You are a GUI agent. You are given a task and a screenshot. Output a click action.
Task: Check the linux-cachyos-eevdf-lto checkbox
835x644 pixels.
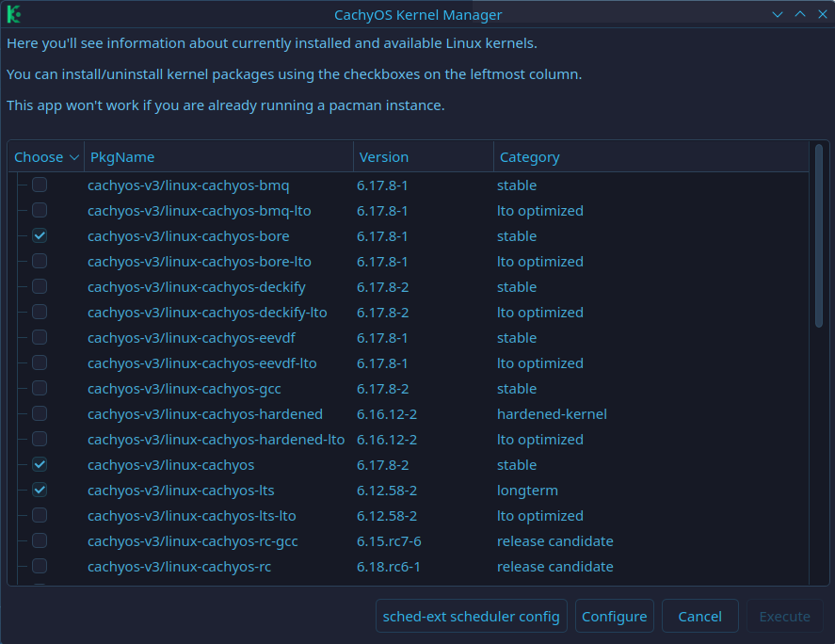click(40, 362)
